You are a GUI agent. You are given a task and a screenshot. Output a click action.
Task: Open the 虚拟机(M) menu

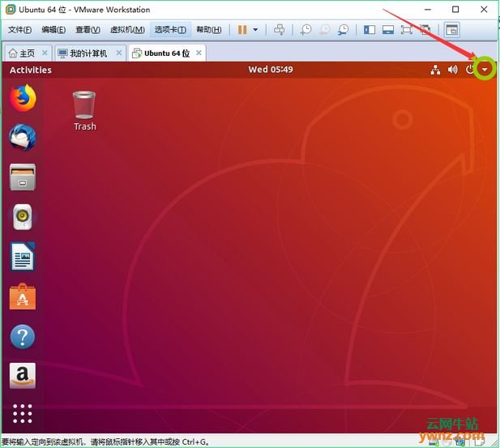pos(126,30)
